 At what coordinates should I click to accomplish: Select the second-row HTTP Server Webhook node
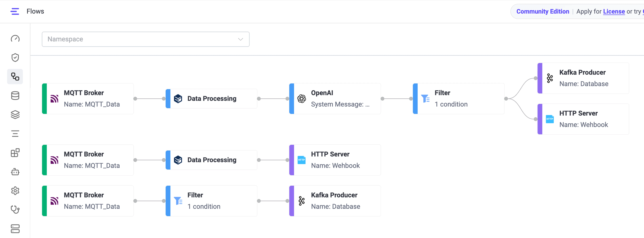coord(335,160)
